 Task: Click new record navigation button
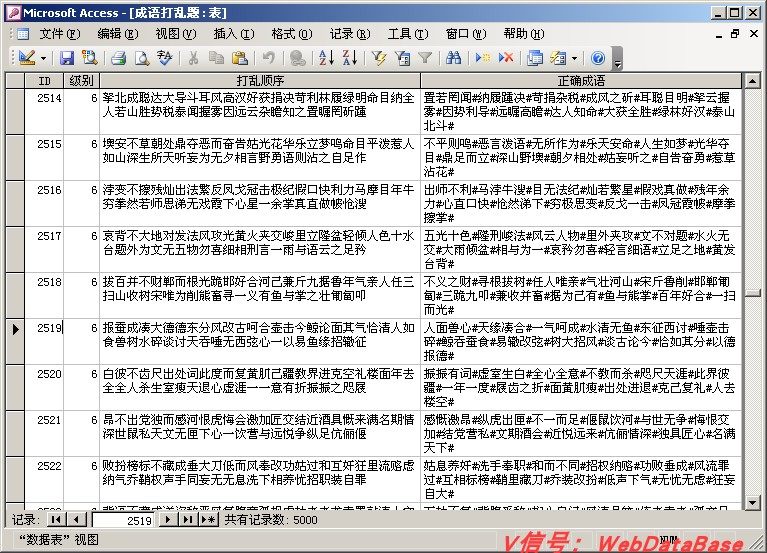coord(209,519)
